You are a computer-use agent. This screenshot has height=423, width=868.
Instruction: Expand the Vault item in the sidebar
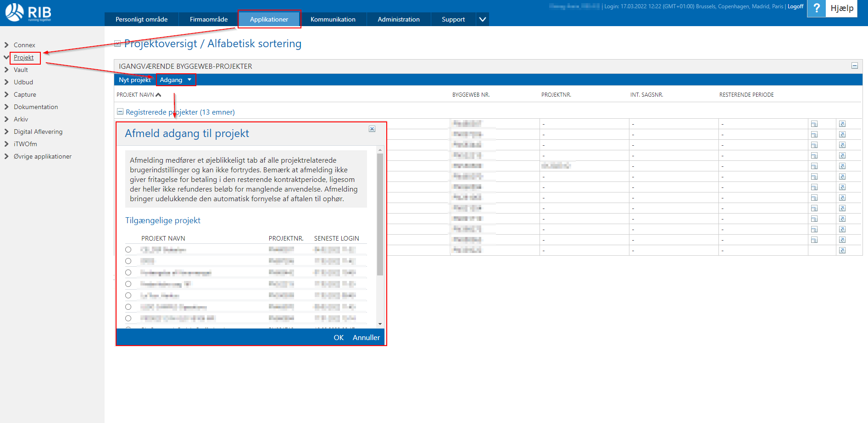pos(6,70)
